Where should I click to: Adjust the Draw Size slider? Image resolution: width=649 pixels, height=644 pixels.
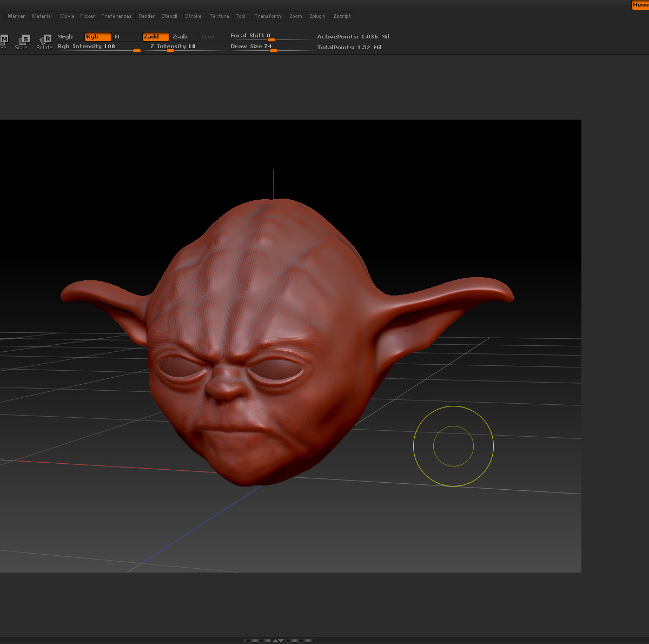(271, 47)
